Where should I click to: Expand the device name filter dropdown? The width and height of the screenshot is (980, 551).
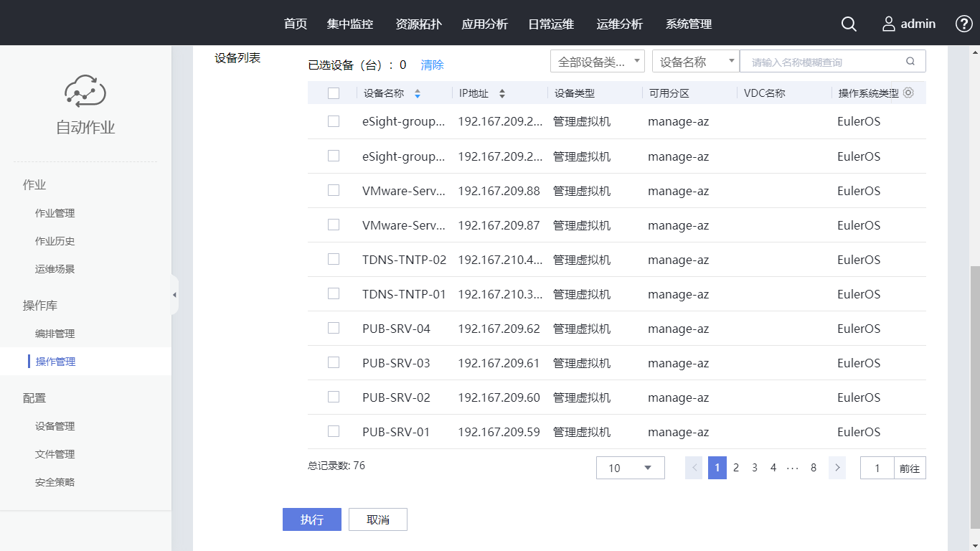point(695,62)
